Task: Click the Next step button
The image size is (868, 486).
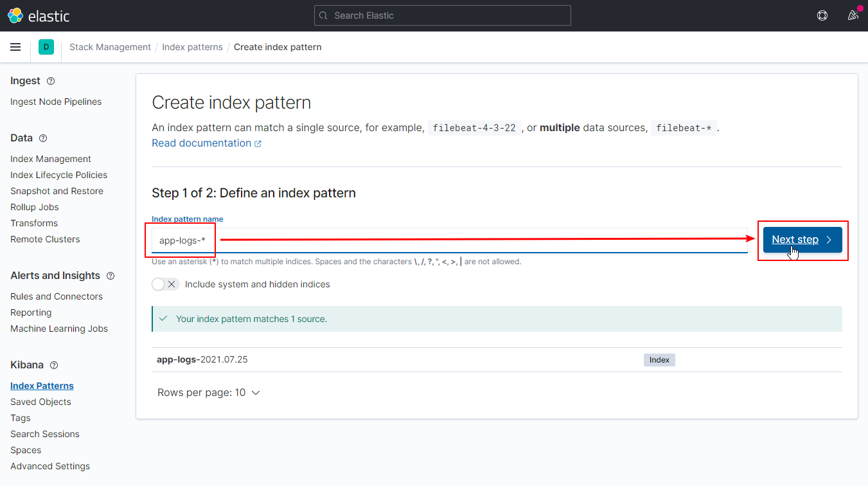Action: tap(802, 239)
